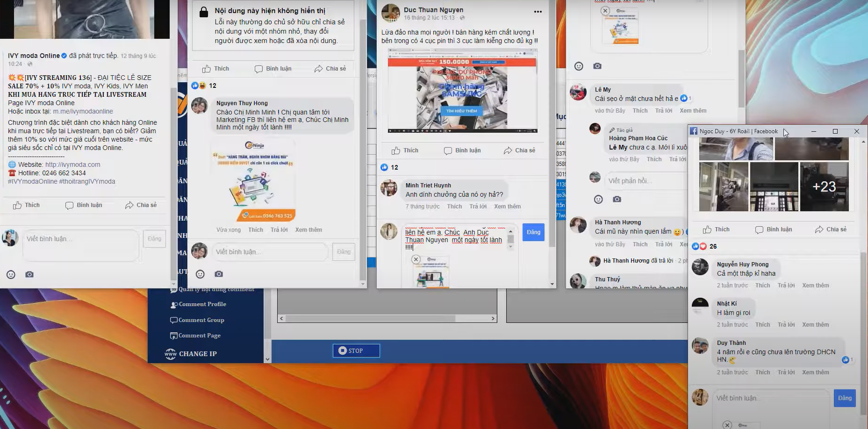This screenshot has width=868, height=429.
Task: Open post options menu on Duc Thuan Nguyen's post
Action: 538,12
